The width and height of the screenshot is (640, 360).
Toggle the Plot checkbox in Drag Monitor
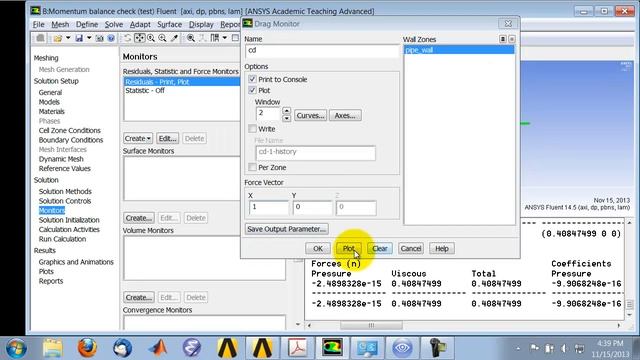tap(252, 90)
